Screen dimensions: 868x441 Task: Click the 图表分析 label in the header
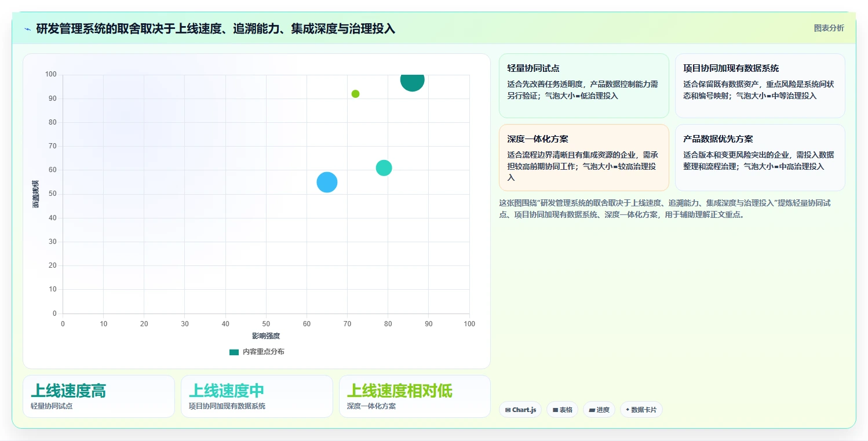pos(829,28)
